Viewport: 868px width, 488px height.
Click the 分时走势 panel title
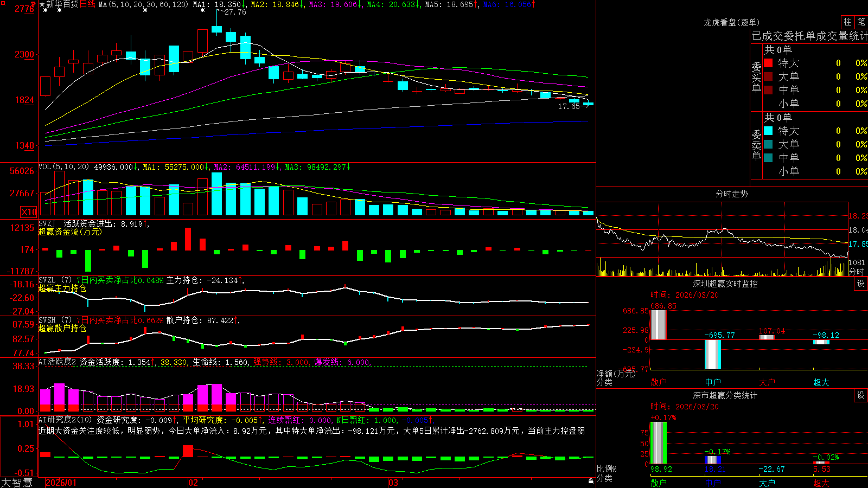click(x=731, y=194)
